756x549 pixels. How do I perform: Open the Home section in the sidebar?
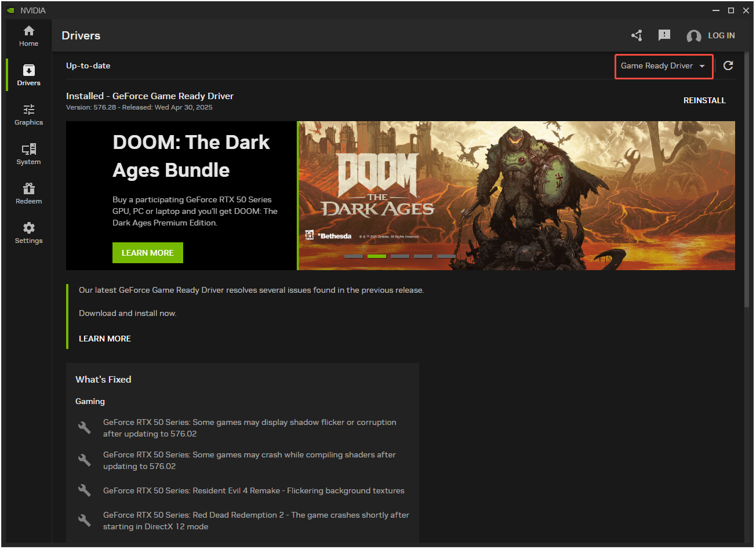coord(28,35)
